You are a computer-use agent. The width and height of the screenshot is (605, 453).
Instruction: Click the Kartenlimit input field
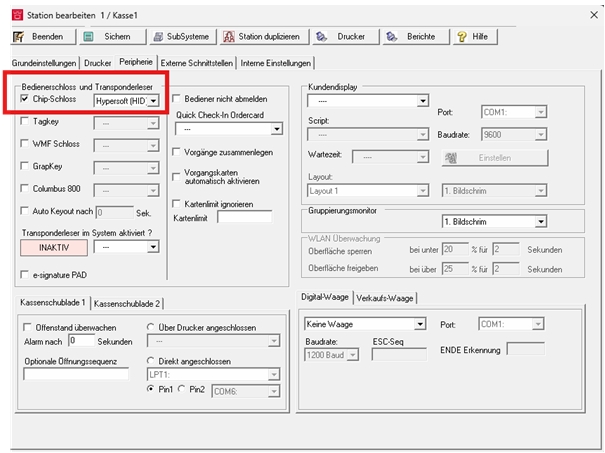pyautogui.click(x=244, y=219)
